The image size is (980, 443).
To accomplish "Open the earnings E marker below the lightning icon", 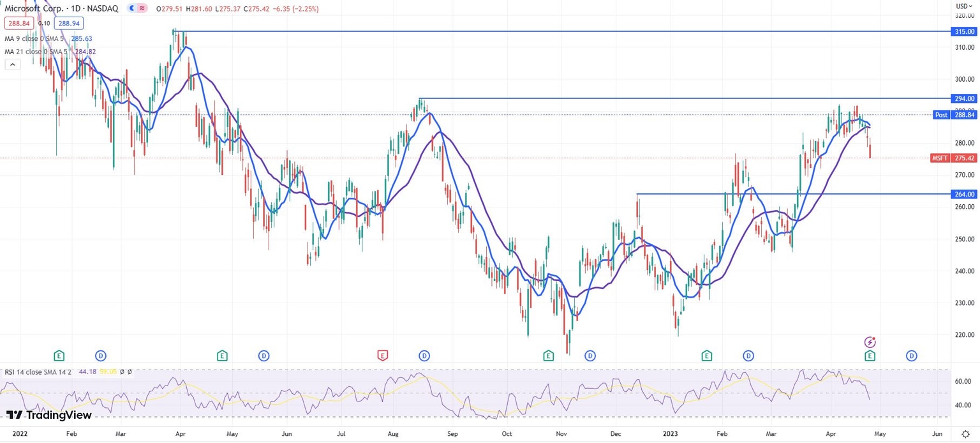I will (x=870, y=355).
